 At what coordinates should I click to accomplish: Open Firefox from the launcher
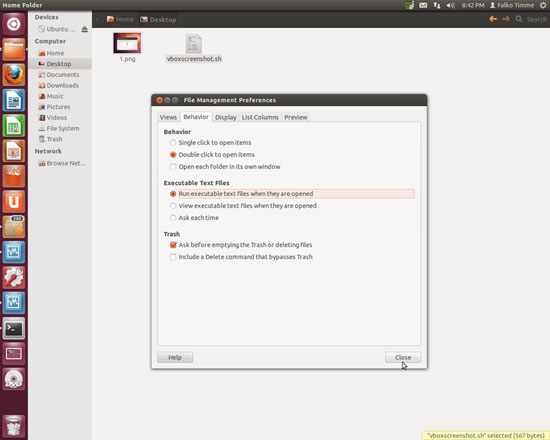[x=14, y=75]
